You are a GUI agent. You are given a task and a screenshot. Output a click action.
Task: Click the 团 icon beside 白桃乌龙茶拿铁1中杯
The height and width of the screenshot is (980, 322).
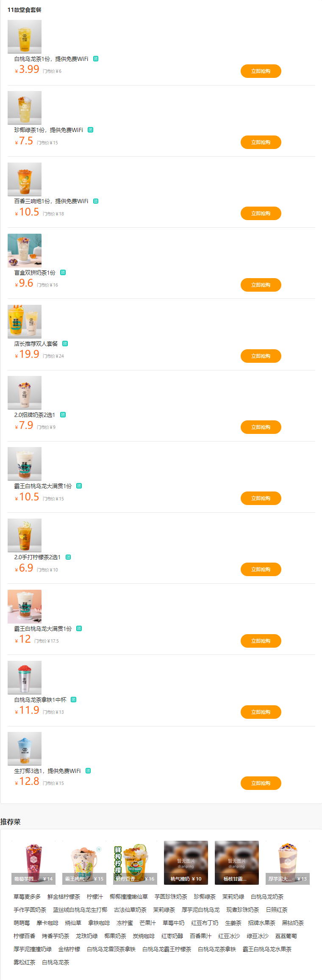pos(73,700)
